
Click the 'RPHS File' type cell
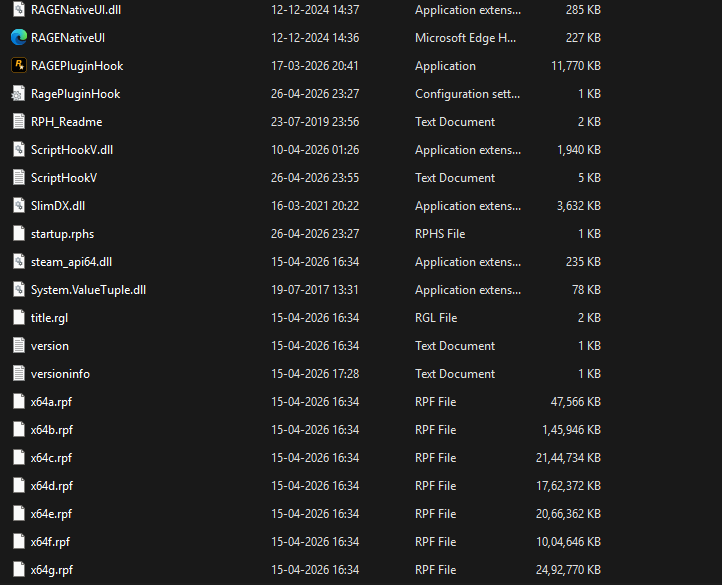pyautogui.click(x=440, y=234)
